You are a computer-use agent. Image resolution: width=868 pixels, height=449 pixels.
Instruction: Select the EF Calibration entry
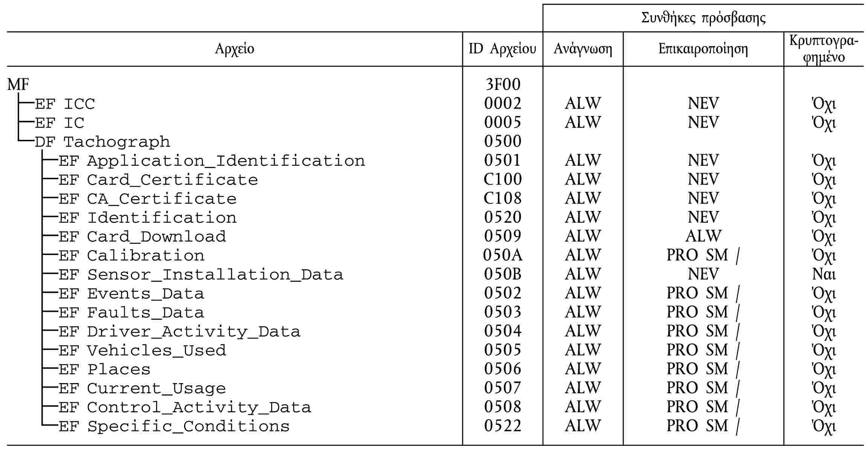pyautogui.click(x=131, y=256)
